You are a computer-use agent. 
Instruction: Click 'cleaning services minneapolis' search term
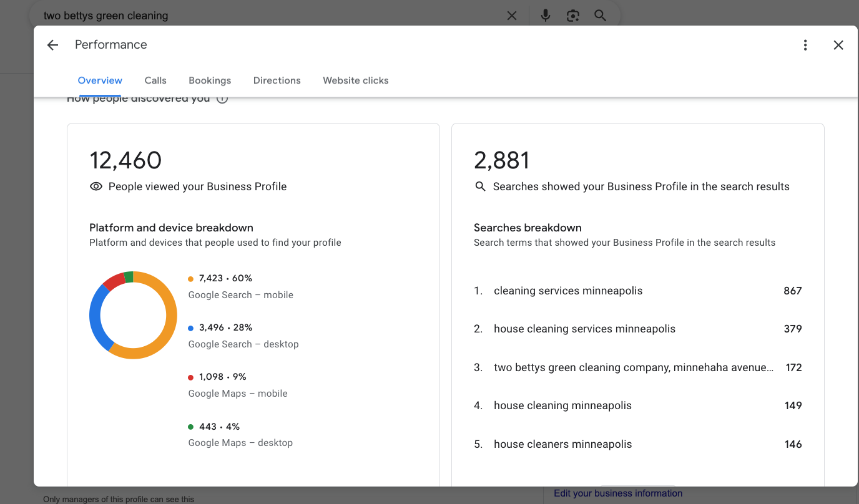coord(568,291)
